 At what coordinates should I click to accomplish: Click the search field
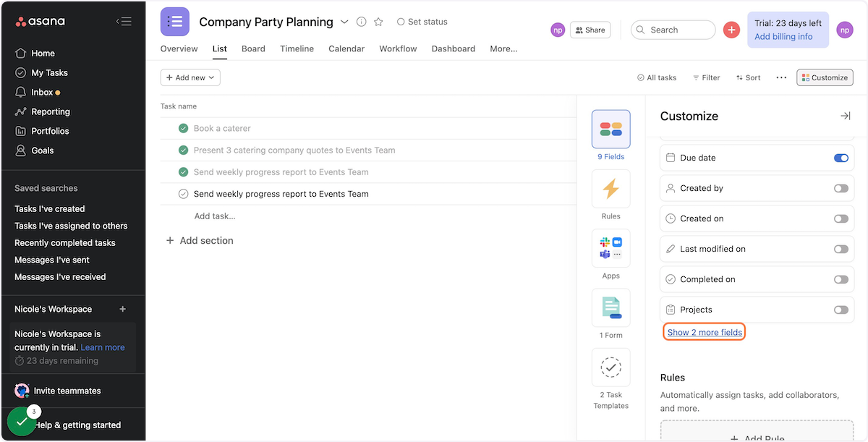click(x=673, y=30)
